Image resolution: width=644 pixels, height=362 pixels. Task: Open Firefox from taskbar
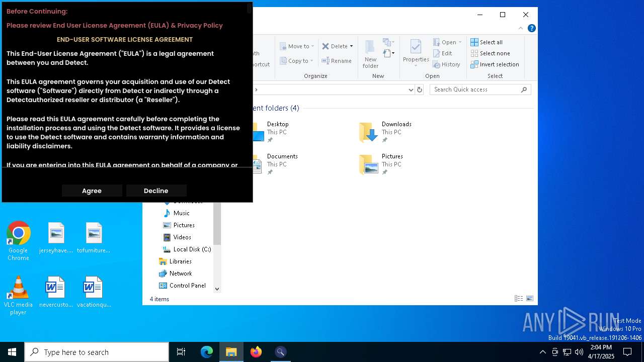point(256,352)
